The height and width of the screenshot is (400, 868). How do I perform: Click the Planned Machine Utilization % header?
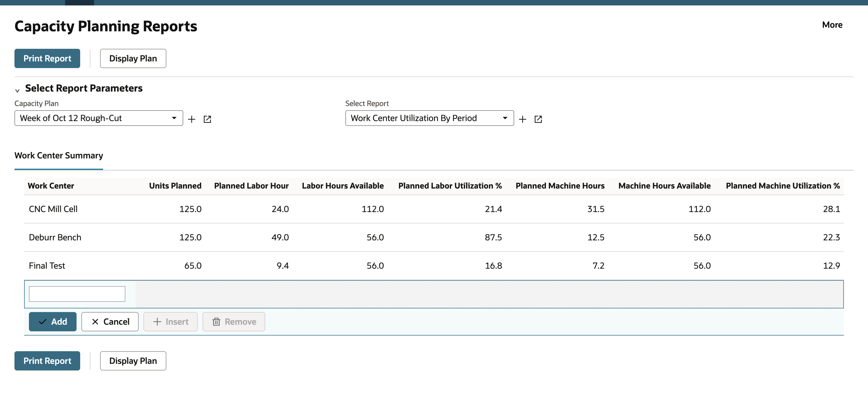(x=783, y=186)
